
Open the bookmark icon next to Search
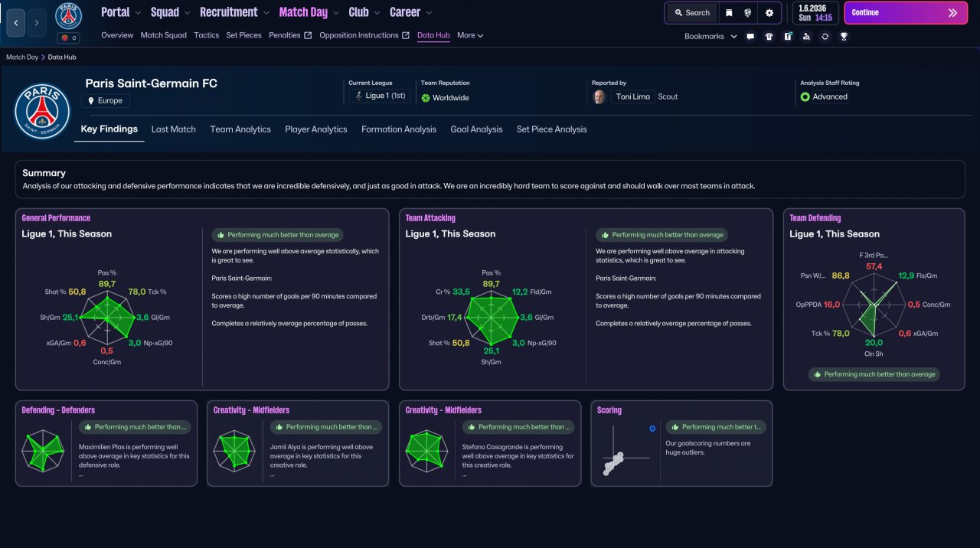coord(729,13)
